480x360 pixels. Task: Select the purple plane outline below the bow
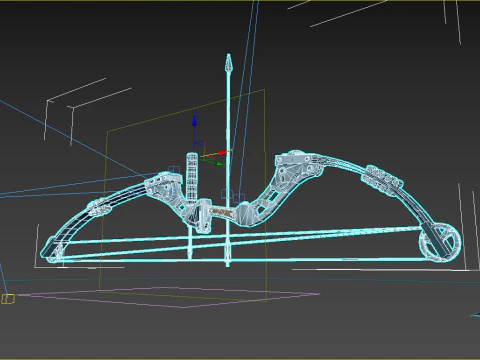[168, 297]
